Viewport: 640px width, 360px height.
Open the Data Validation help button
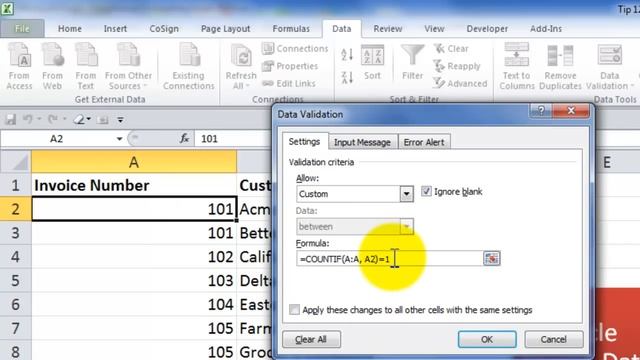540,111
